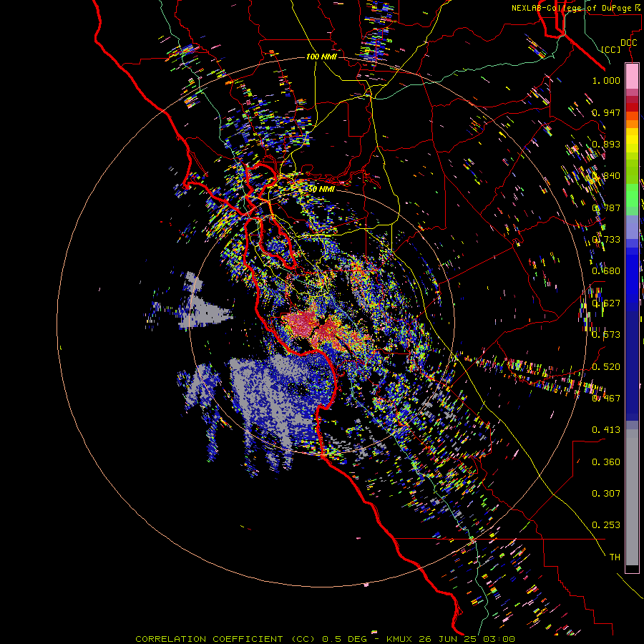
Task: Click the 0.733 value on the color scale
Action: 606,240
